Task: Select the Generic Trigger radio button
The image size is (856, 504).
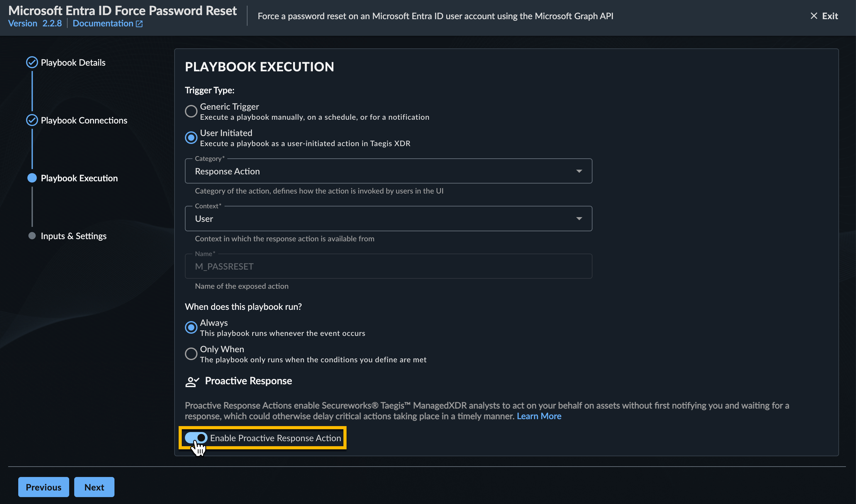Action: coord(191,112)
